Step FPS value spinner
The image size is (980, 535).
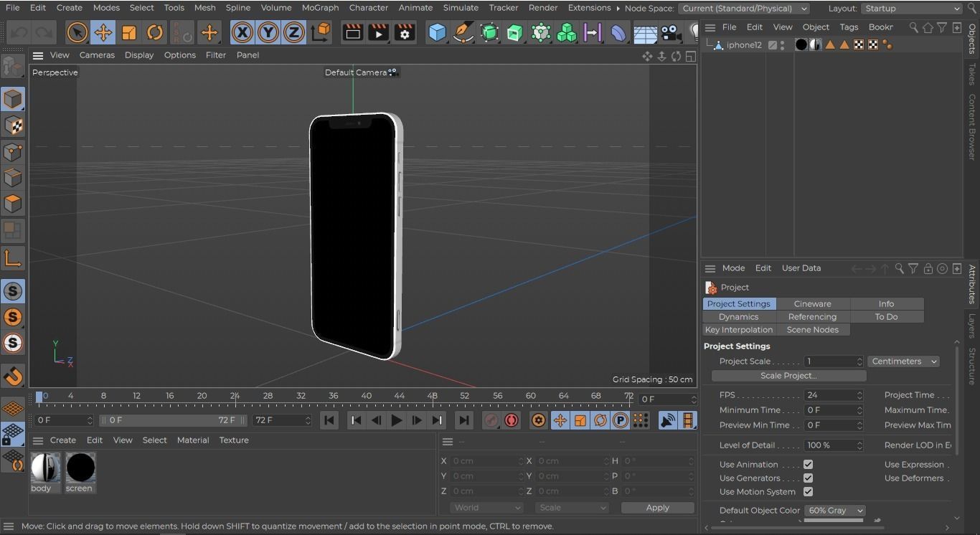859,395
